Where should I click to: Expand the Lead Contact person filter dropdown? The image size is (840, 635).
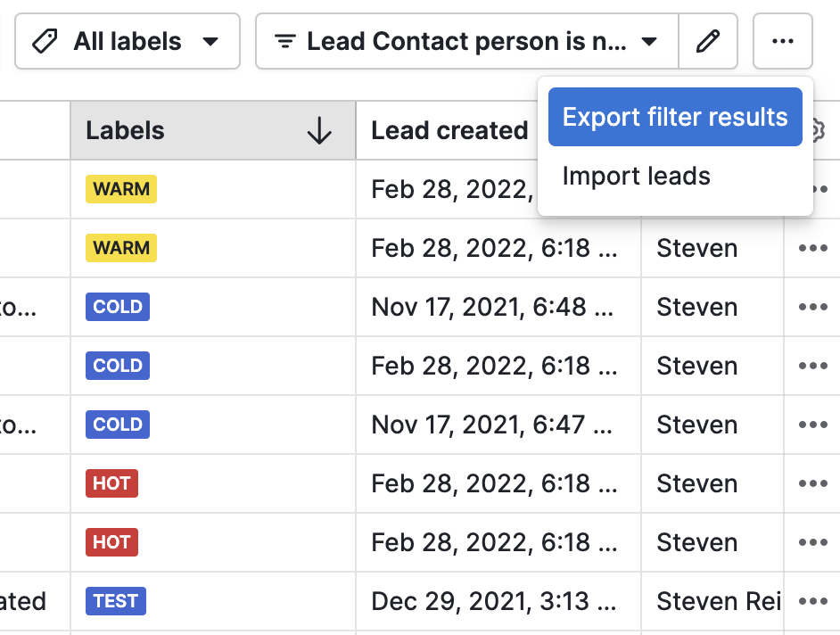(x=650, y=41)
